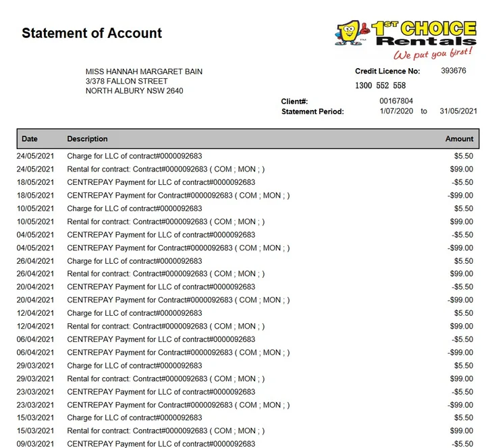
Task: Select the Statement of Account heading
Action: click(x=92, y=33)
